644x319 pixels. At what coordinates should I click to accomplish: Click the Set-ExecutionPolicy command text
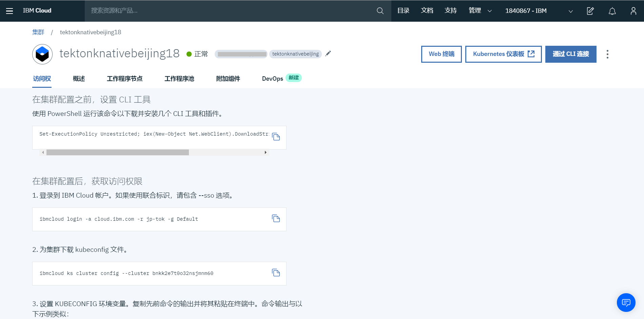click(154, 134)
